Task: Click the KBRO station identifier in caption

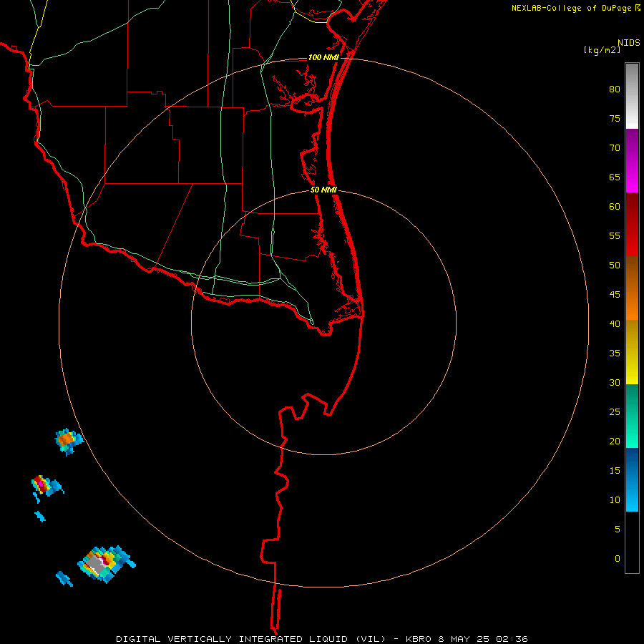Action: coord(419,639)
